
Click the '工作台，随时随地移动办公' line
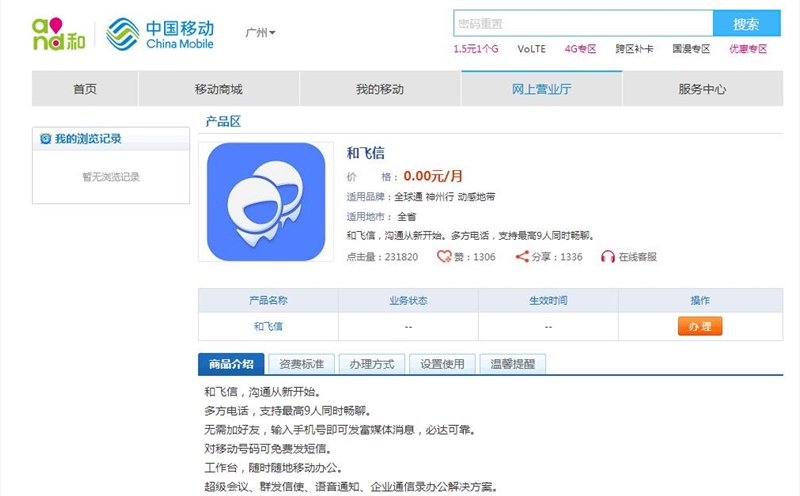[273, 467]
